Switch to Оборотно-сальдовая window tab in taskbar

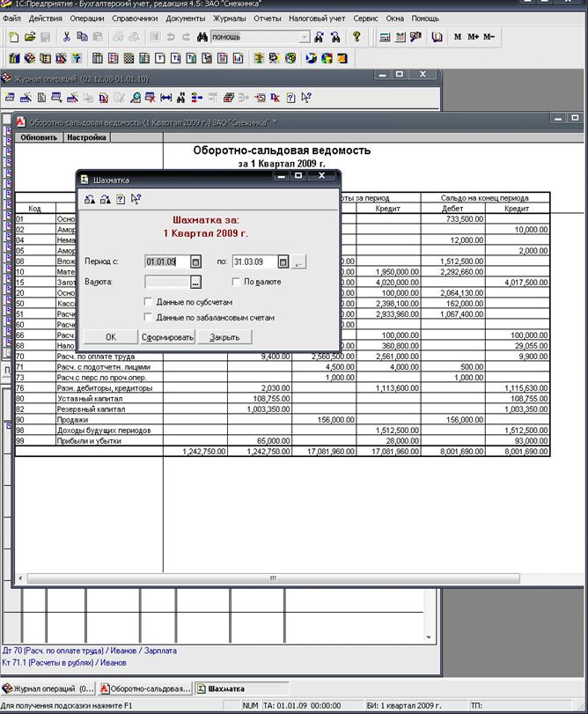click(145, 688)
